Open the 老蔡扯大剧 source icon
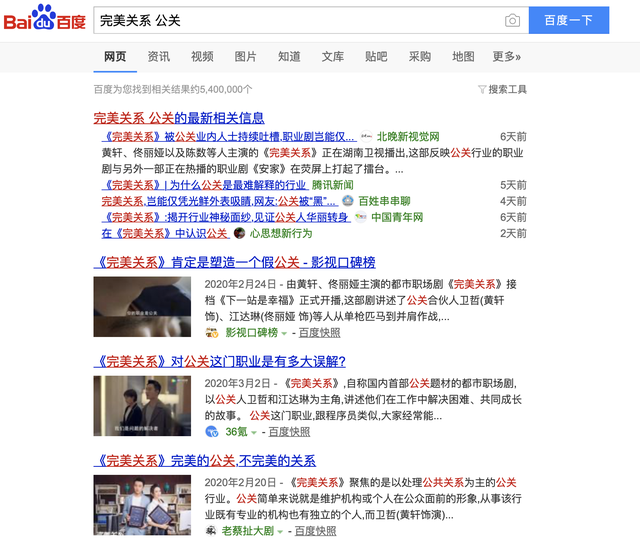The width and height of the screenshot is (640, 545). [211, 531]
